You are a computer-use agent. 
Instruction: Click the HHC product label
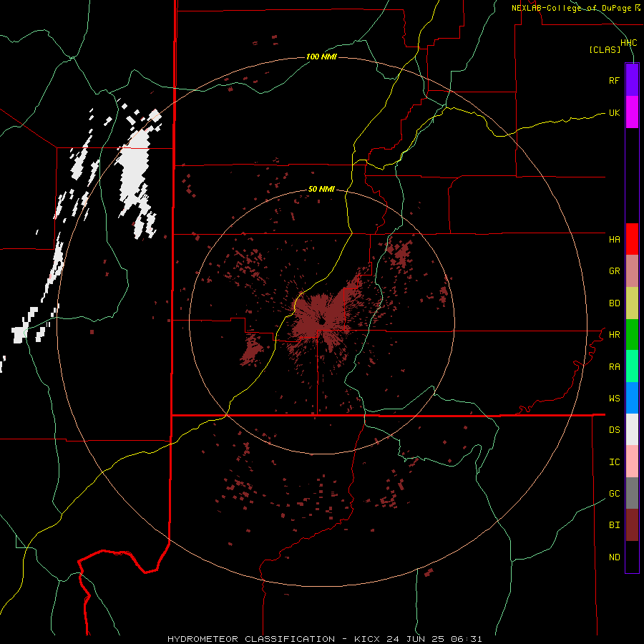[x=628, y=43]
